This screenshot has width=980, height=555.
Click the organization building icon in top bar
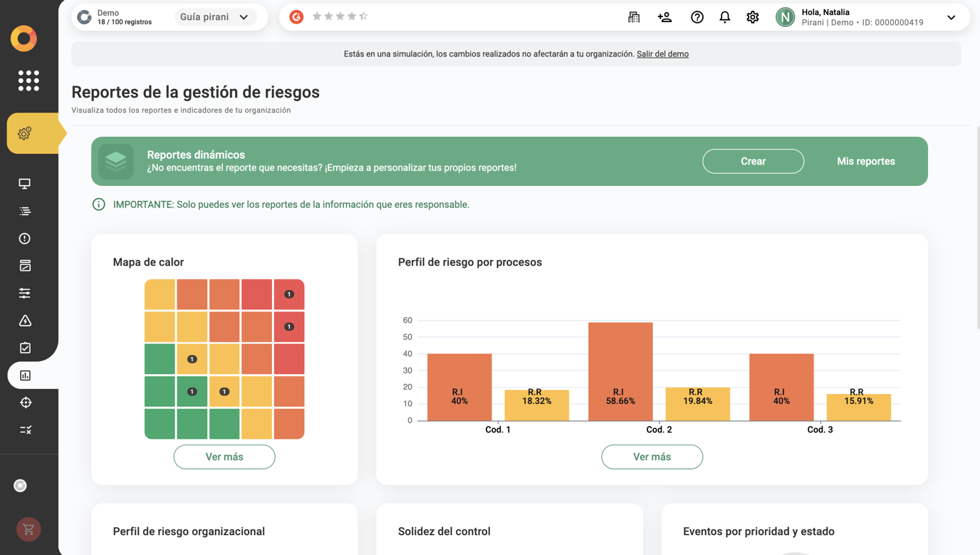tap(634, 17)
